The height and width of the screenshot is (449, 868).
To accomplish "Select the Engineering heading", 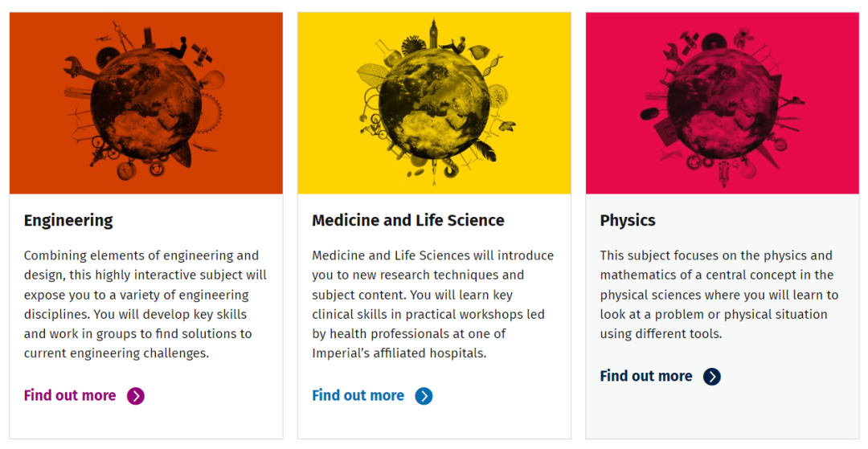I will pyautogui.click(x=68, y=221).
